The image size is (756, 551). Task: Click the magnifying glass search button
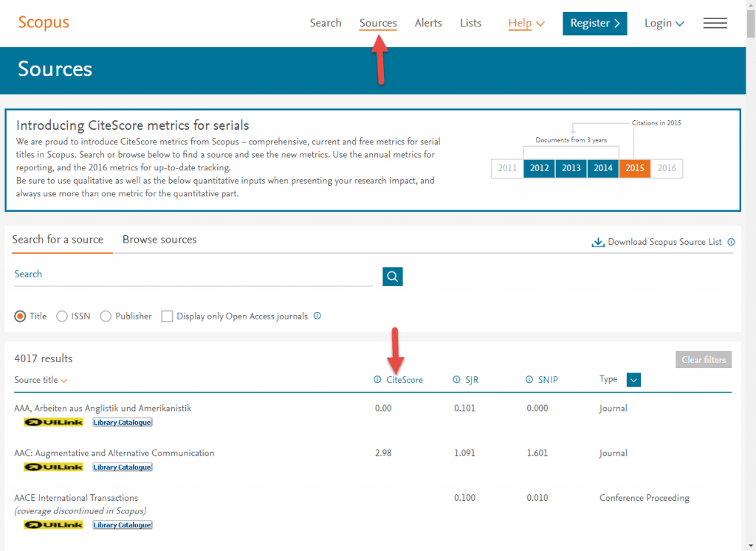393,277
